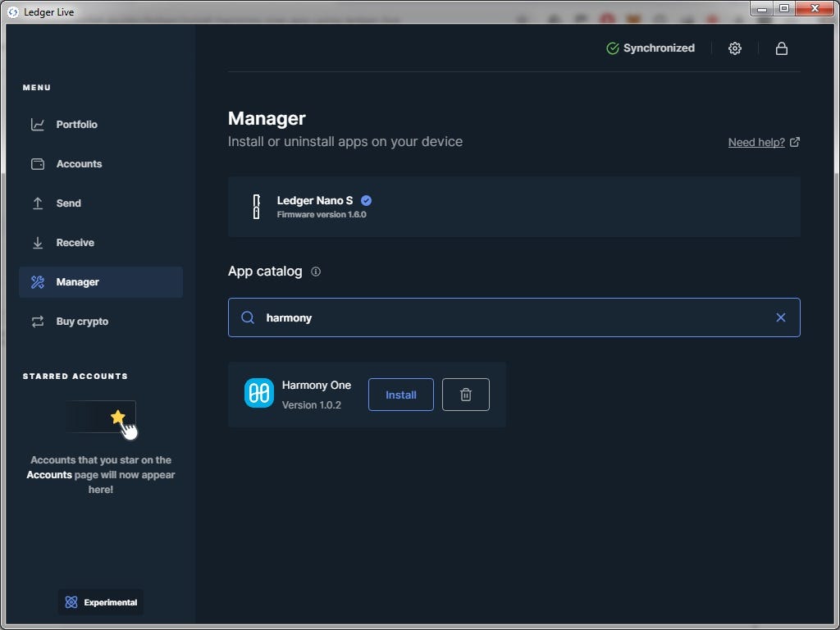The image size is (840, 630).
Task: Click the App catalog heading
Action: click(x=265, y=271)
